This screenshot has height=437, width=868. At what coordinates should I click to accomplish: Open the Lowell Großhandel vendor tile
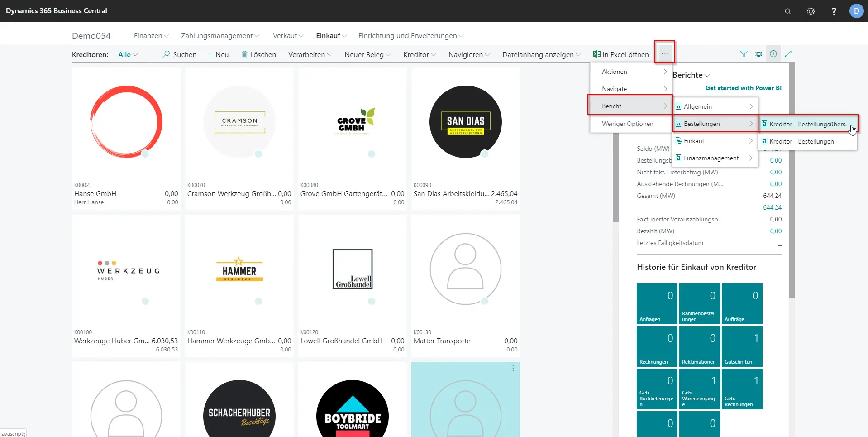[x=353, y=286]
